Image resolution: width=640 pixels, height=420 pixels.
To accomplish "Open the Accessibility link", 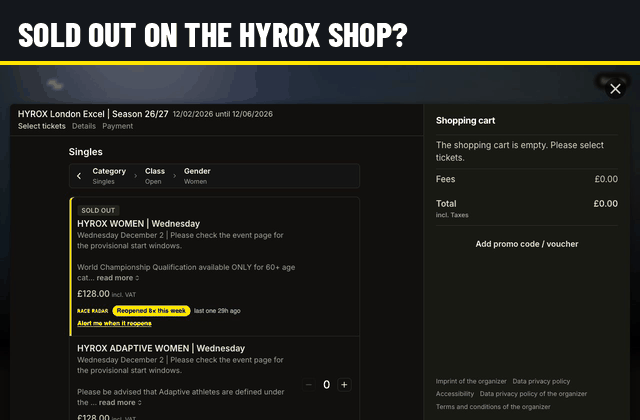I will coord(455,394).
